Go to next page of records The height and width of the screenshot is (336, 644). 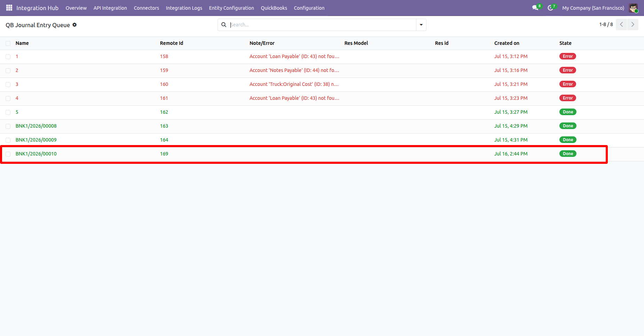pos(633,24)
